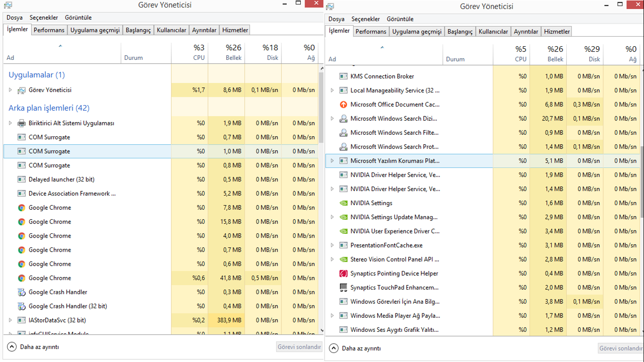
Task: Expand the PresentationFontCache.exe process
Action: point(332,246)
